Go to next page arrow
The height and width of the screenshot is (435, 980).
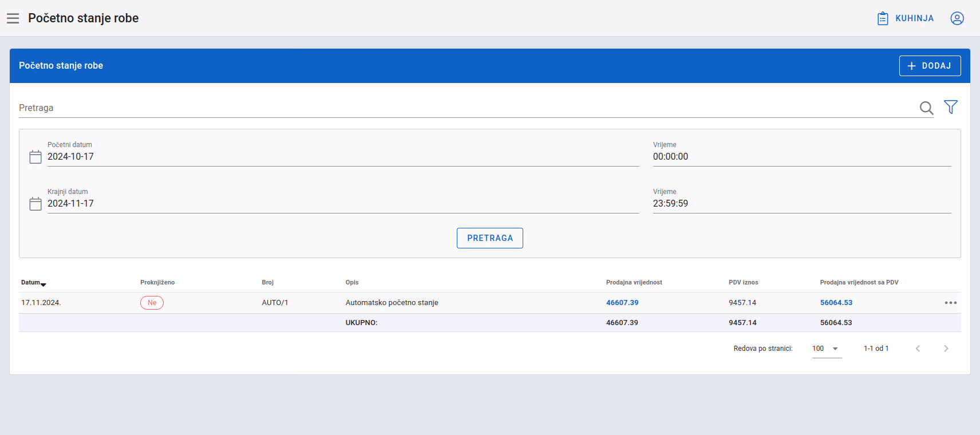pos(946,349)
